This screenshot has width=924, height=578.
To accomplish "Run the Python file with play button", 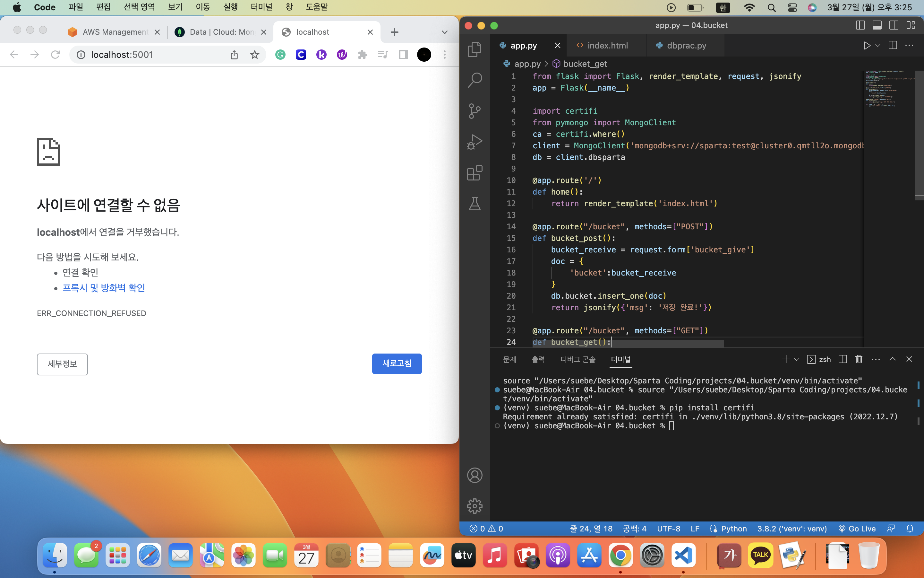I will click(x=867, y=46).
